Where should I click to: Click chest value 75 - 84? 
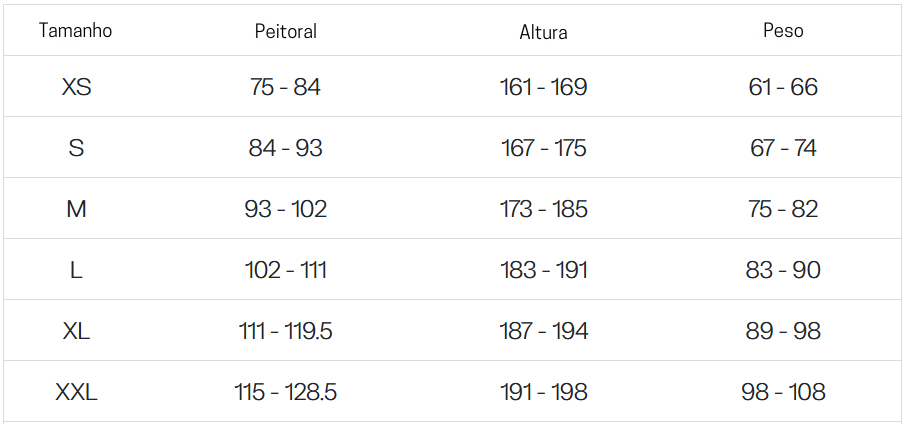tap(286, 87)
